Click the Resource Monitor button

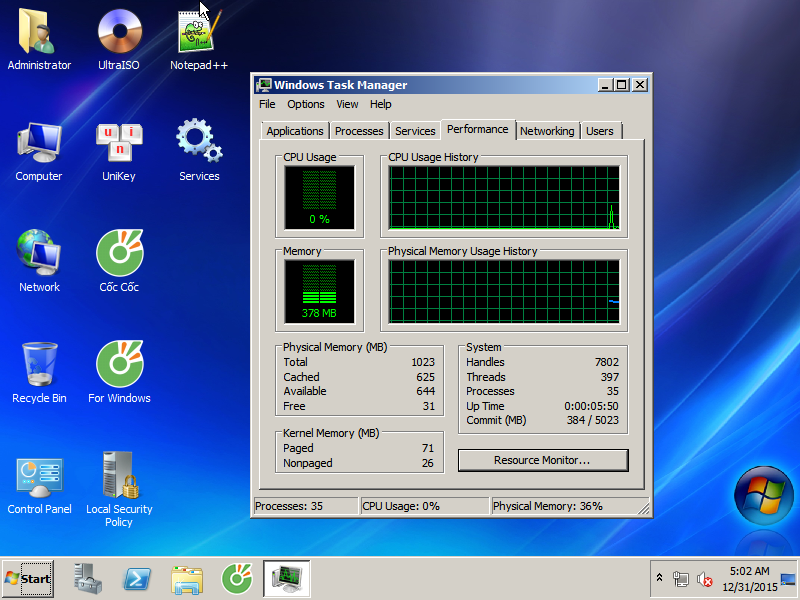pyautogui.click(x=543, y=460)
